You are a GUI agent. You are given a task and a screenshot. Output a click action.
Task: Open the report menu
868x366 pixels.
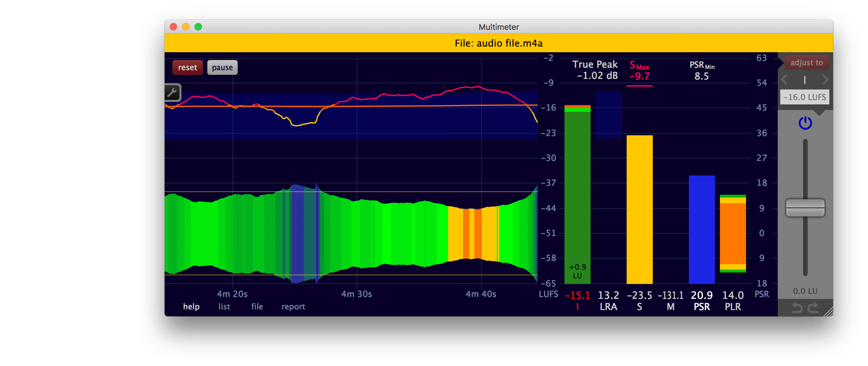click(293, 306)
